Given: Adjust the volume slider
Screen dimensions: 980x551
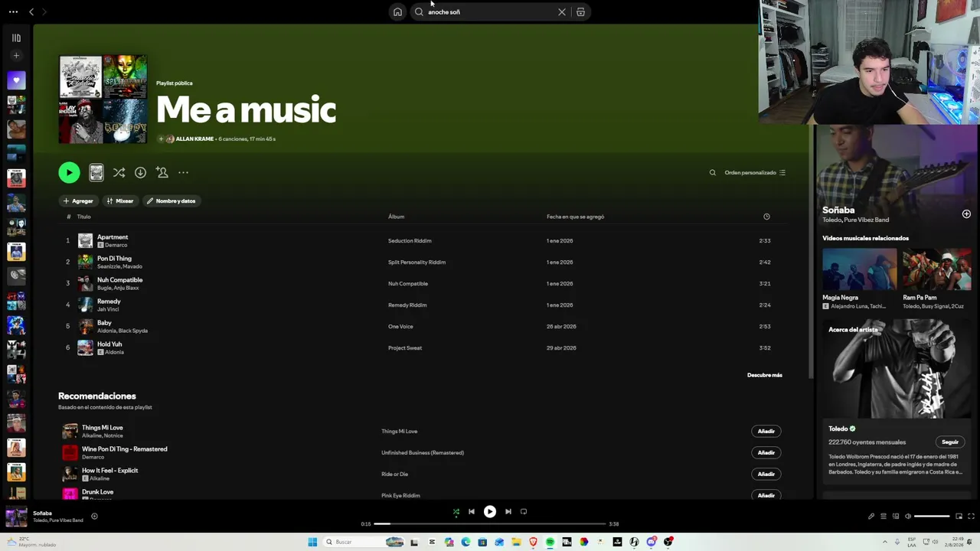Looking at the screenshot, I should point(932,517).
